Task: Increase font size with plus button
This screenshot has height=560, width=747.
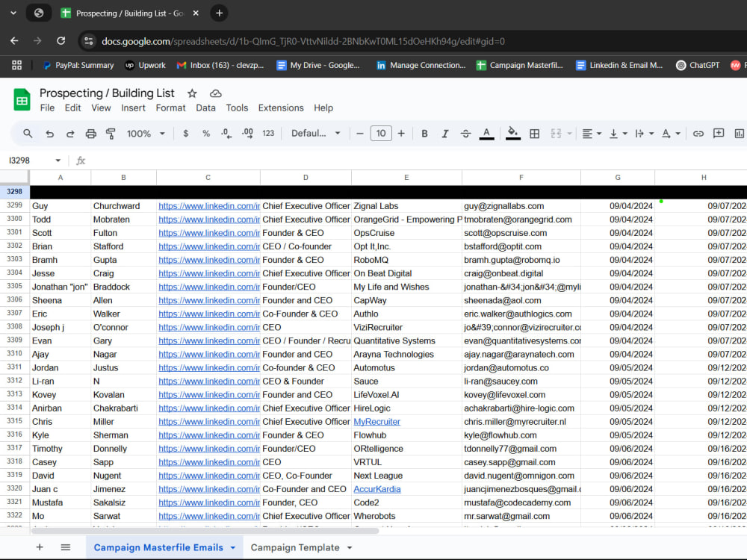Action: [401, 134]
